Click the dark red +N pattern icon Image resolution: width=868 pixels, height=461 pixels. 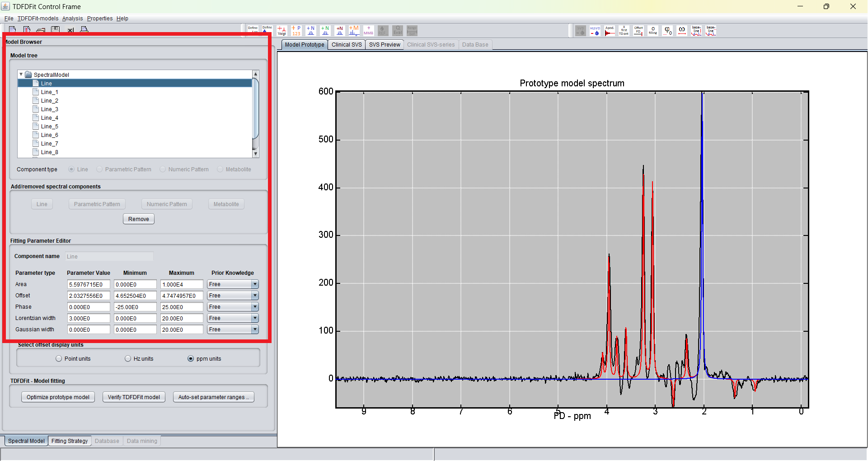click(340, 30)
